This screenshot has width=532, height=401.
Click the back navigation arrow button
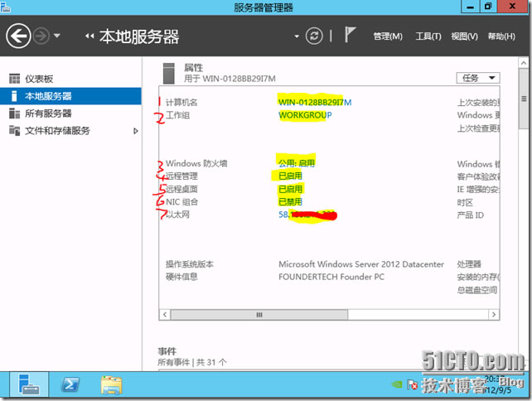[x=18, y=36]
